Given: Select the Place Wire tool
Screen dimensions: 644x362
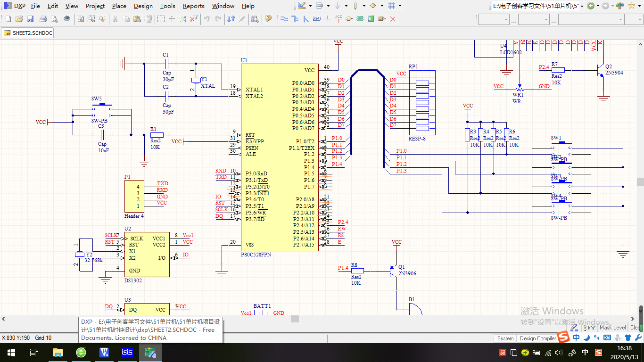Looking at the screenshot, I should 284,19.
